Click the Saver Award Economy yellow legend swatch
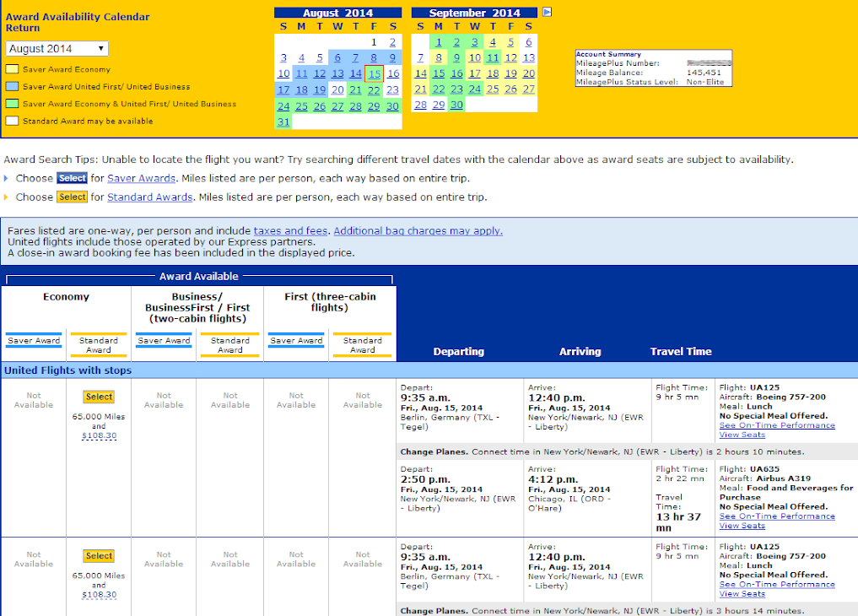The image size is (858, 616). click(x=12, y=69)
